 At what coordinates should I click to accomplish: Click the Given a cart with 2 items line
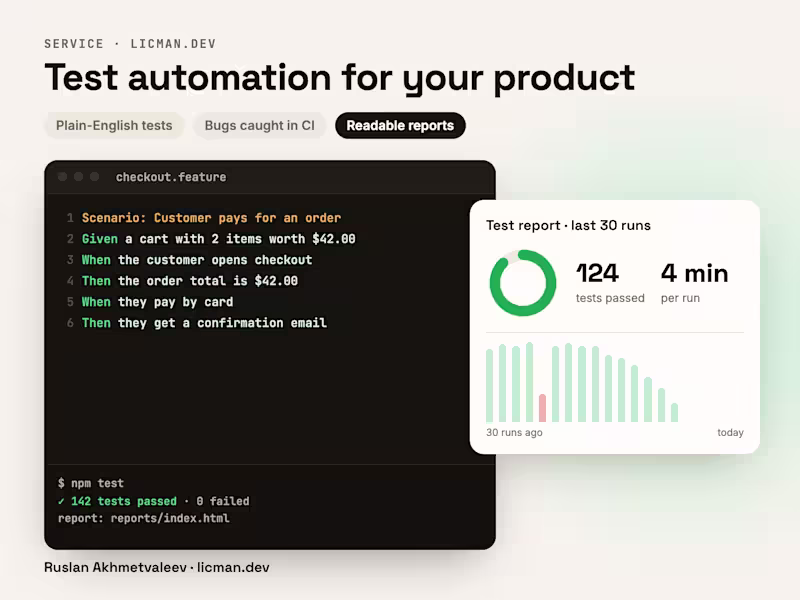(x=218, y=239)
